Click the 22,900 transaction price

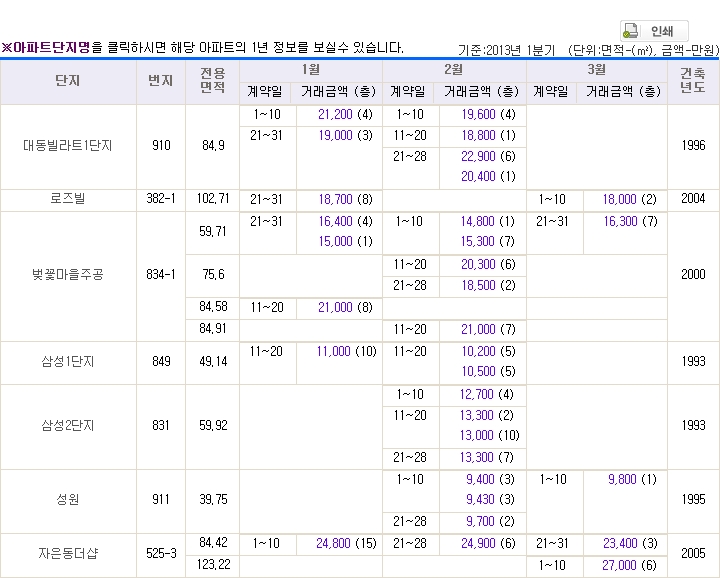coord(478,157)
